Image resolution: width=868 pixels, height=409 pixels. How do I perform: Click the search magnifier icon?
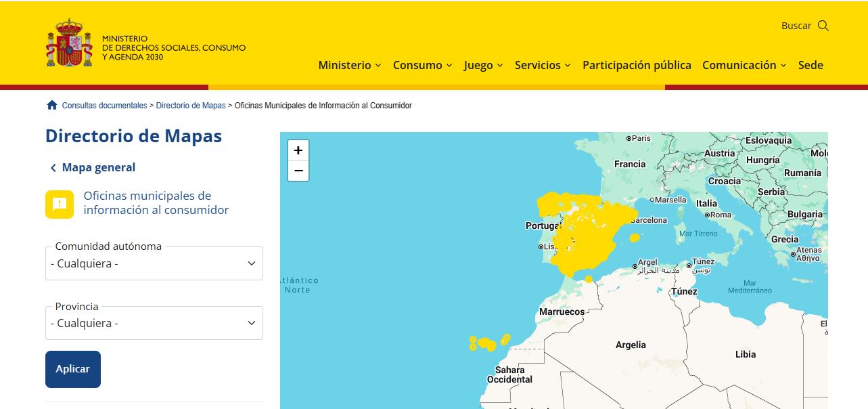tap(823, 26)
